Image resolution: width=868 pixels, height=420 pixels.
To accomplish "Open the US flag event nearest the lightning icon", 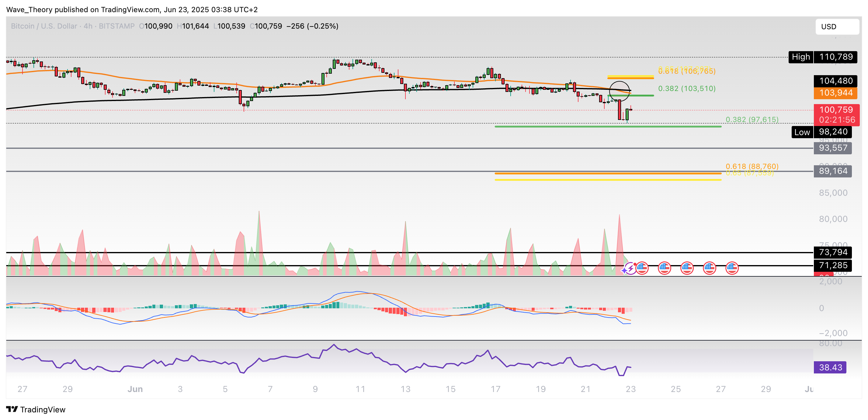I will coord(642,268).
